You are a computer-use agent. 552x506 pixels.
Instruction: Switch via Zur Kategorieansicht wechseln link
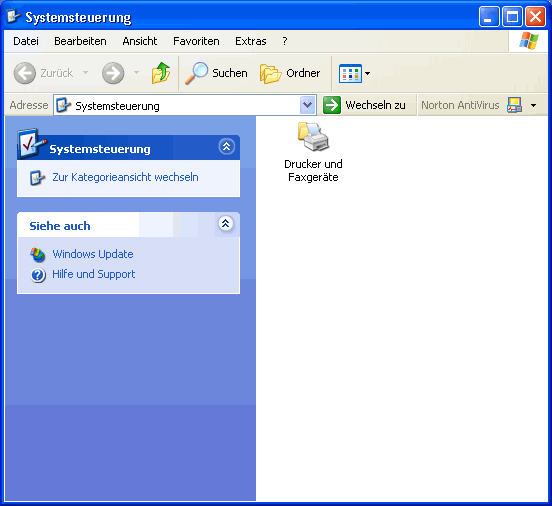click(x=125, y=177)
